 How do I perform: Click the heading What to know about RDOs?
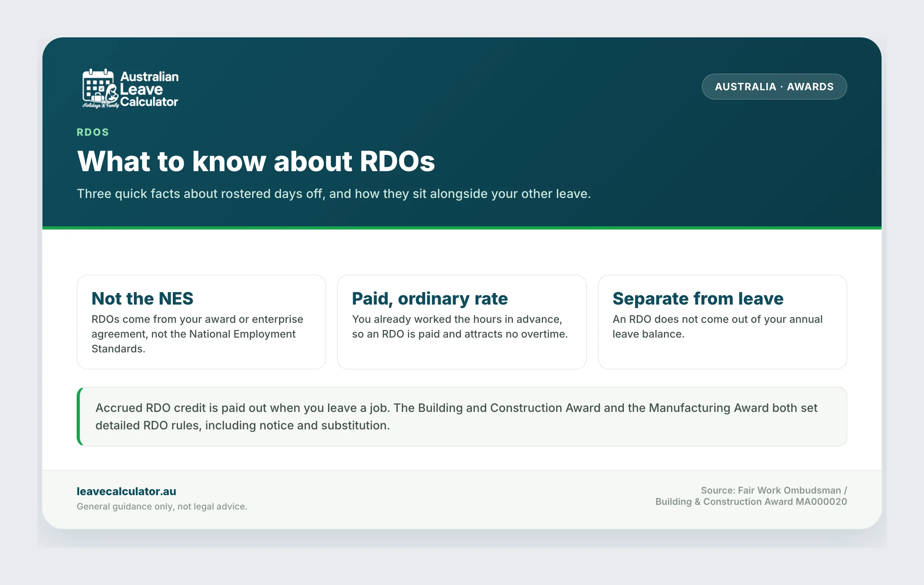pos(256,161)
